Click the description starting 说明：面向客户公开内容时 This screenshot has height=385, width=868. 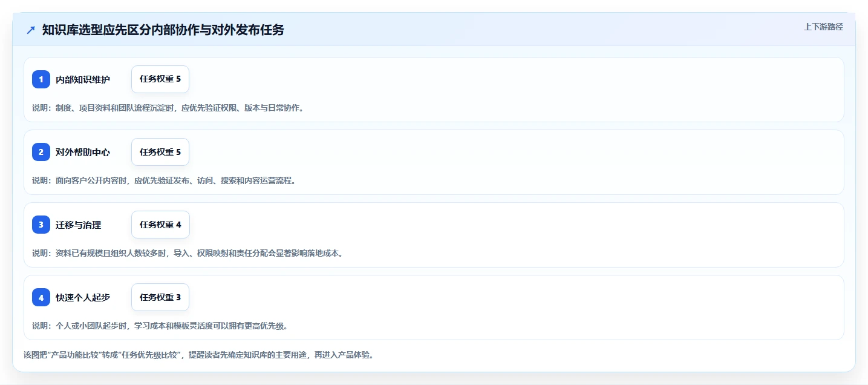coord(164,180)
